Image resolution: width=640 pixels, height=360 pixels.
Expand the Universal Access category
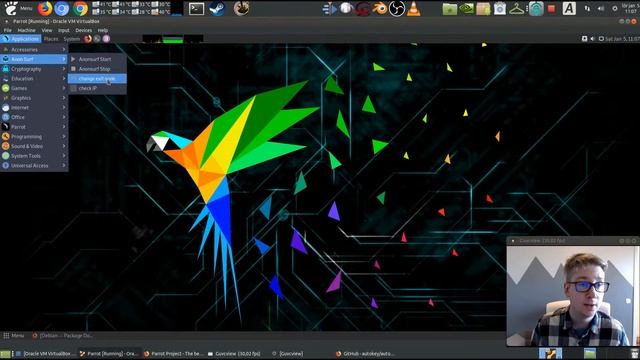pyautogui.click(x=34, y=166)
